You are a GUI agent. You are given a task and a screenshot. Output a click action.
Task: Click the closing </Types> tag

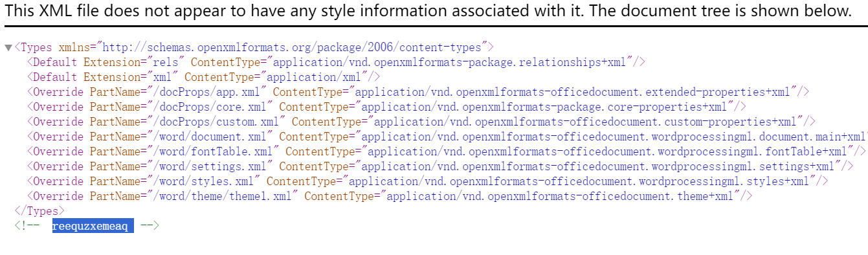tap(39, 211)
